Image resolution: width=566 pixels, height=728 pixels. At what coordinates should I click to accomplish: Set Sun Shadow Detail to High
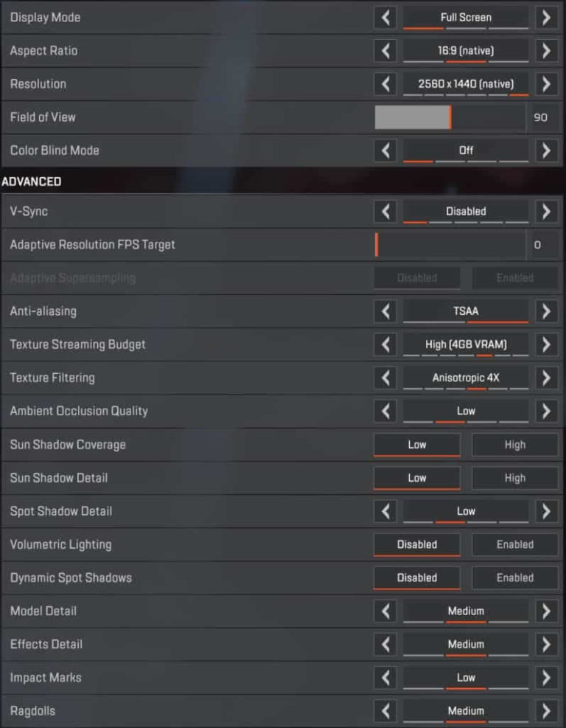point(514,478)
